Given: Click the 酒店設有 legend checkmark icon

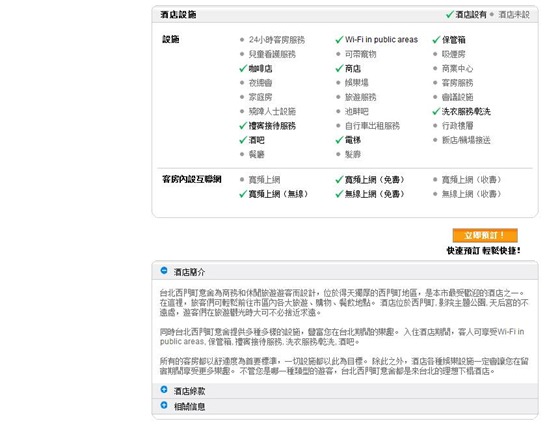Looking at the screenshot, I should coord(450,14).
